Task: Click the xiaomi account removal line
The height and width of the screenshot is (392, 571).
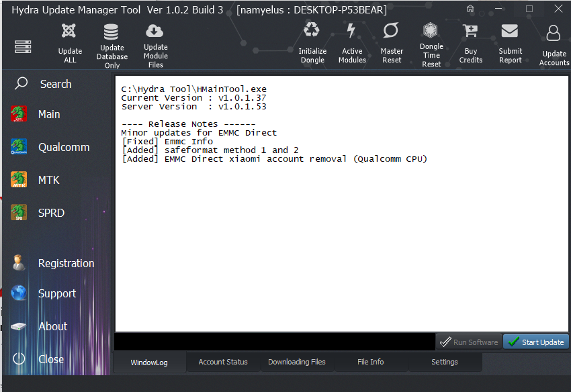Action: (274, 159)
